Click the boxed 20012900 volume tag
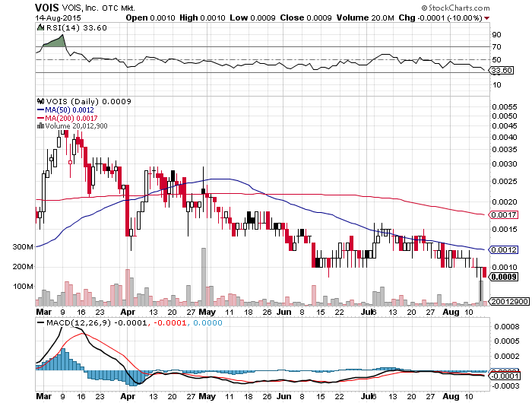The height and width of the screenshot is (403, 532). point(510,301)
